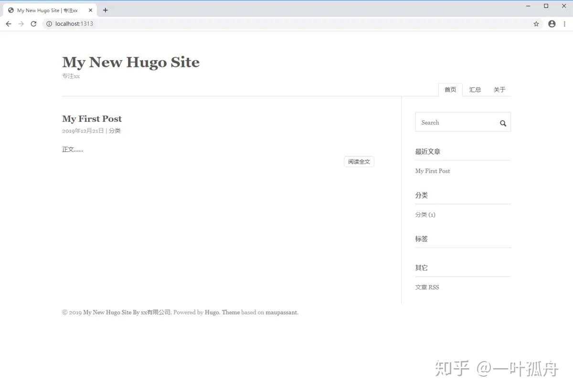This screenshot has width=573, height=392.
Task: Open the 分类 (1) category link
Action: click(425, 215)
